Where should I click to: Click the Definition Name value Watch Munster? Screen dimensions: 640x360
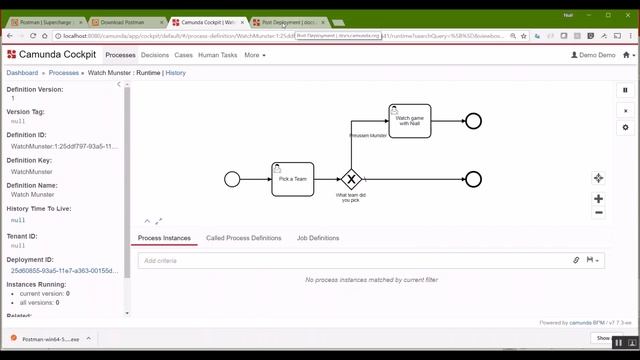pos(33,195)
